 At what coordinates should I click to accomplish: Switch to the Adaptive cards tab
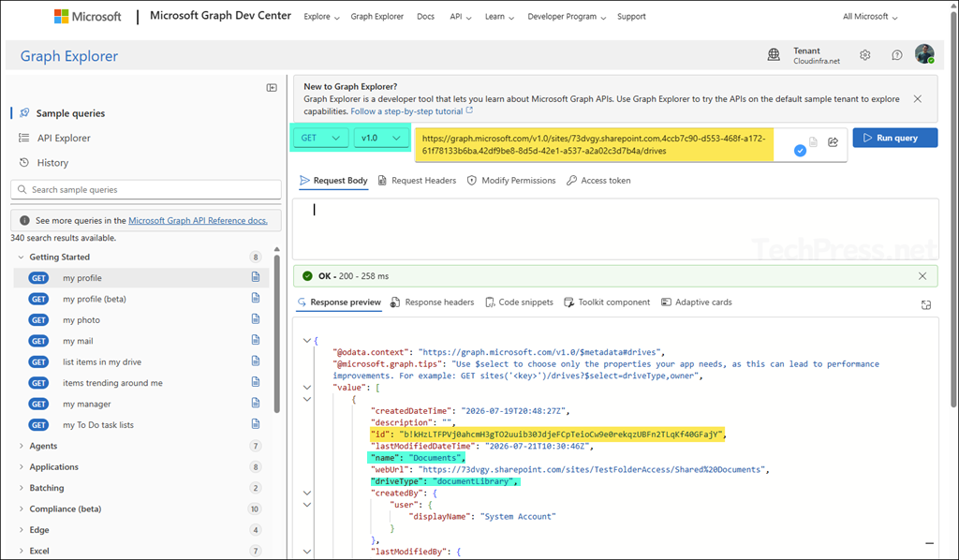pos(697,302)
